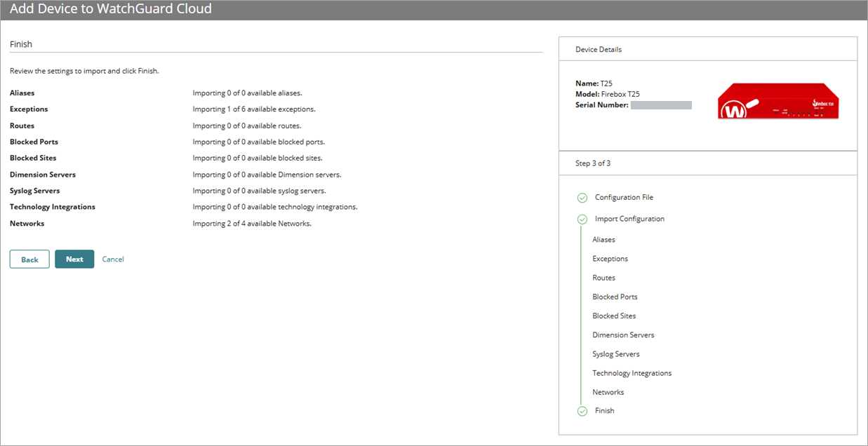Open the Exceptions sub-step in sidebar
Image resolution: width=868 pixels, height=446 pixels.
[610, 259]
